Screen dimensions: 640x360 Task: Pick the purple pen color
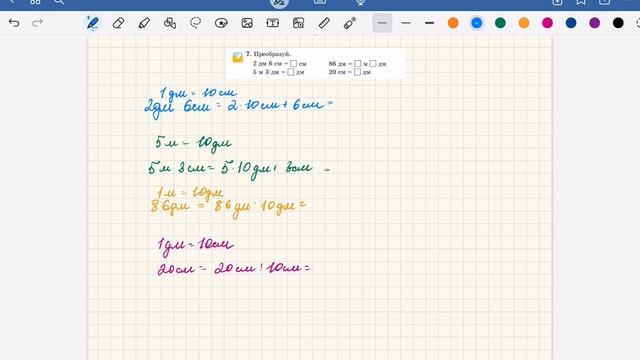(x=595, y=23)
